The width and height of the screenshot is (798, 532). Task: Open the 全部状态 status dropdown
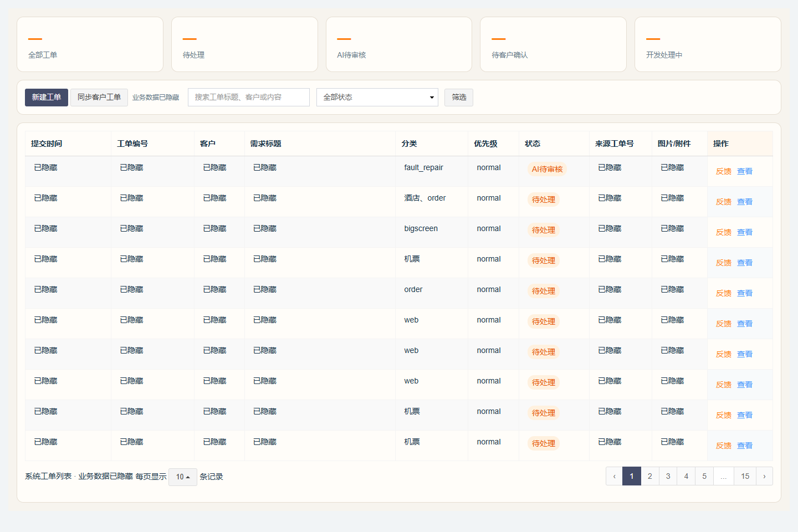click(x=377, y=97)
